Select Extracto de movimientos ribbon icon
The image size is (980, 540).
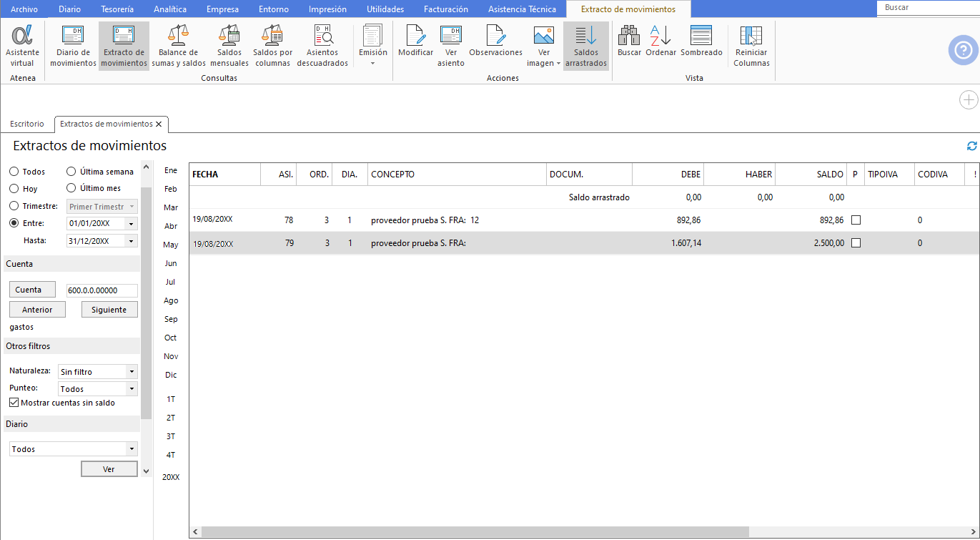click(x=124, y=46)
